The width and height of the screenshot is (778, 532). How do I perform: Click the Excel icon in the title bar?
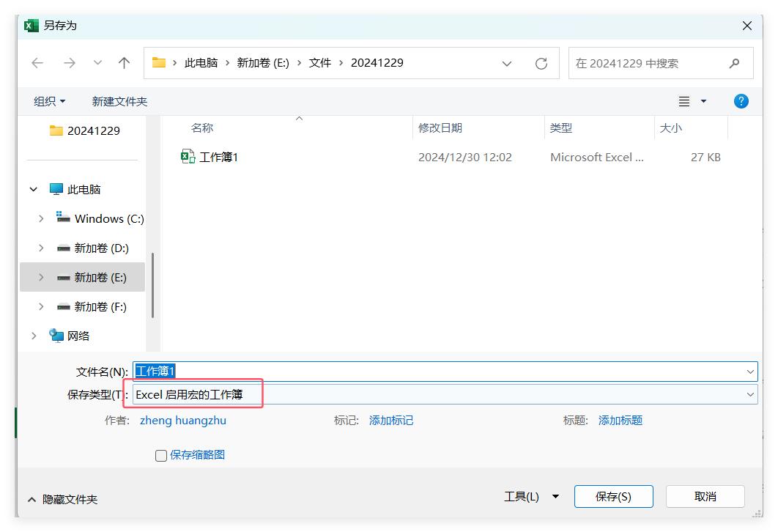pos(32,26)
